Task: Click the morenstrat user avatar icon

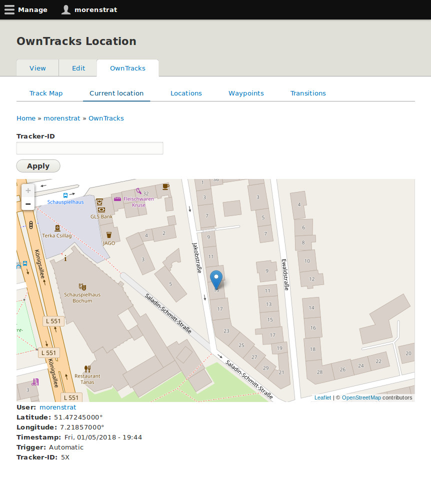Action: click(x=66, y=9)
